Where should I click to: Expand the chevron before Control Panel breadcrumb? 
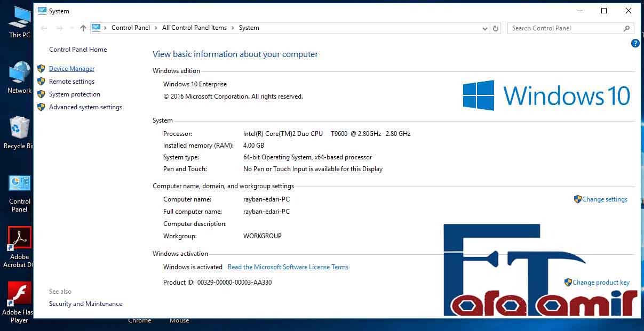[106, 28]
